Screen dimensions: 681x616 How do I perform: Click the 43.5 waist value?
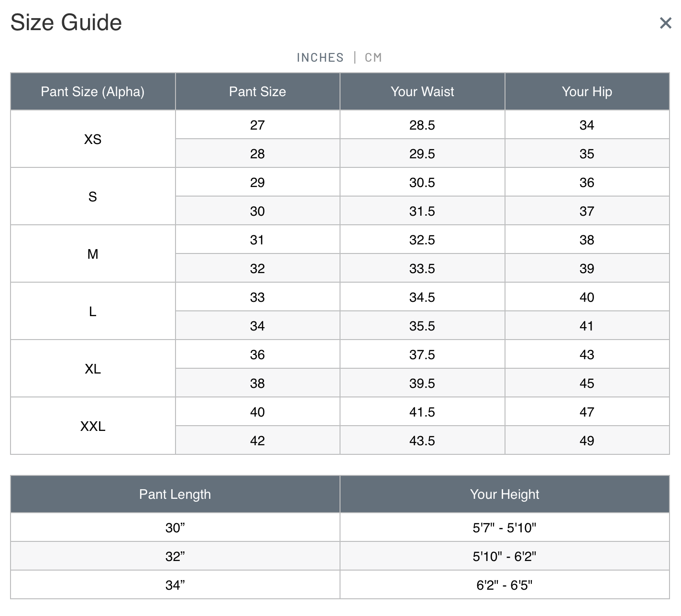422,441
